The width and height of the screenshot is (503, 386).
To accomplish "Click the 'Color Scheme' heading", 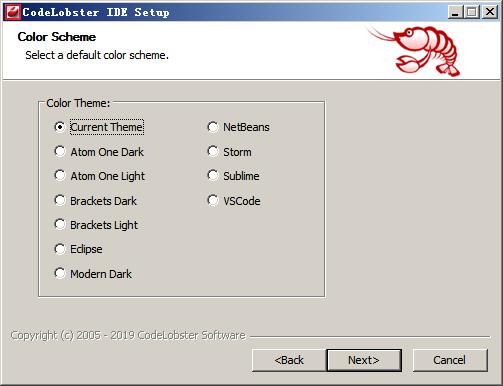I will [57, 37].
